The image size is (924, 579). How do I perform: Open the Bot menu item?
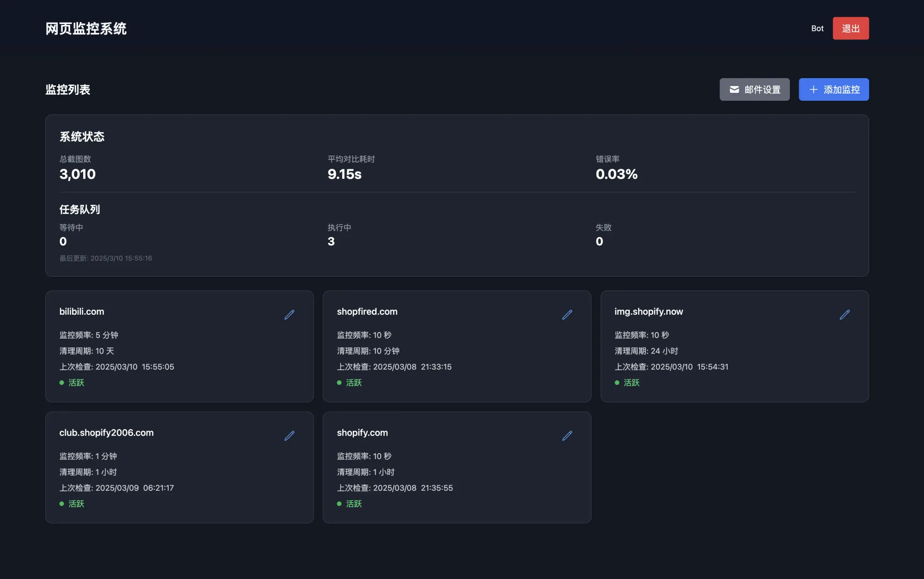click(x=817, y=28)
